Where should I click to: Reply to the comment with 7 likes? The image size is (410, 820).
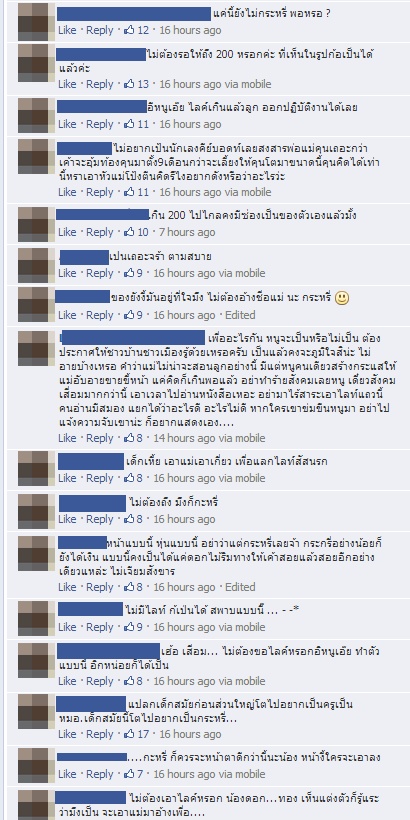[99, 773]
